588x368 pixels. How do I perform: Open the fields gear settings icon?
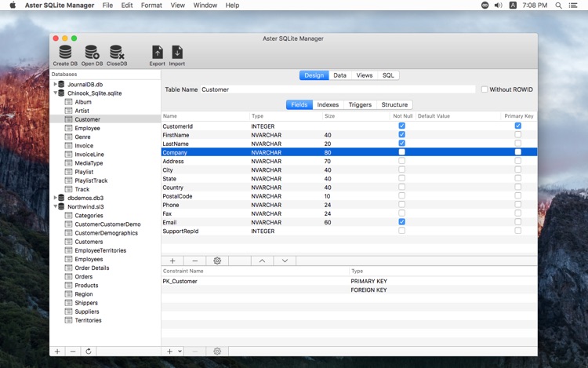(x=217, y=261)
